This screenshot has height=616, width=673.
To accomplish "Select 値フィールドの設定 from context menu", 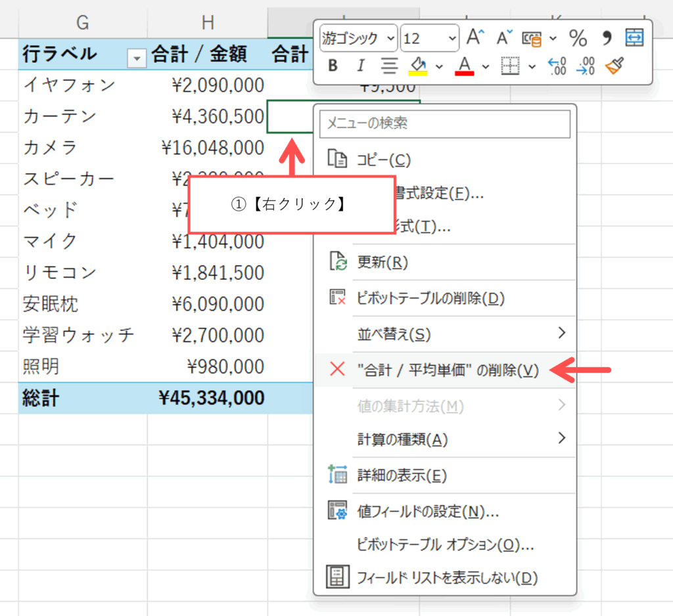I will pos(427,510).
